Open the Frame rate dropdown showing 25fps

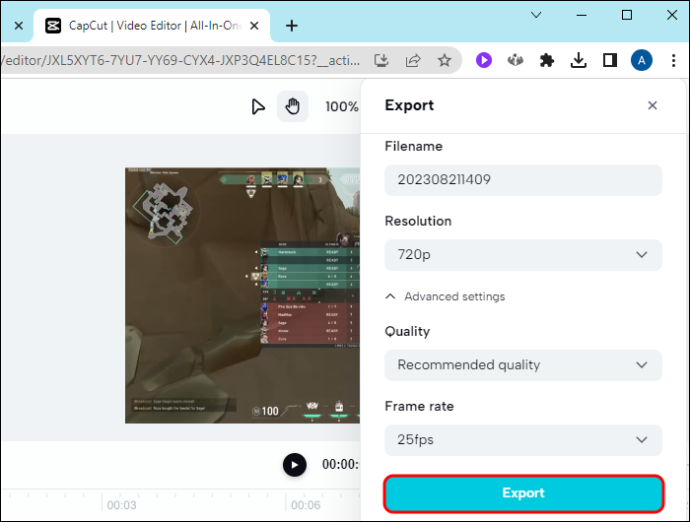pos(523,440)
